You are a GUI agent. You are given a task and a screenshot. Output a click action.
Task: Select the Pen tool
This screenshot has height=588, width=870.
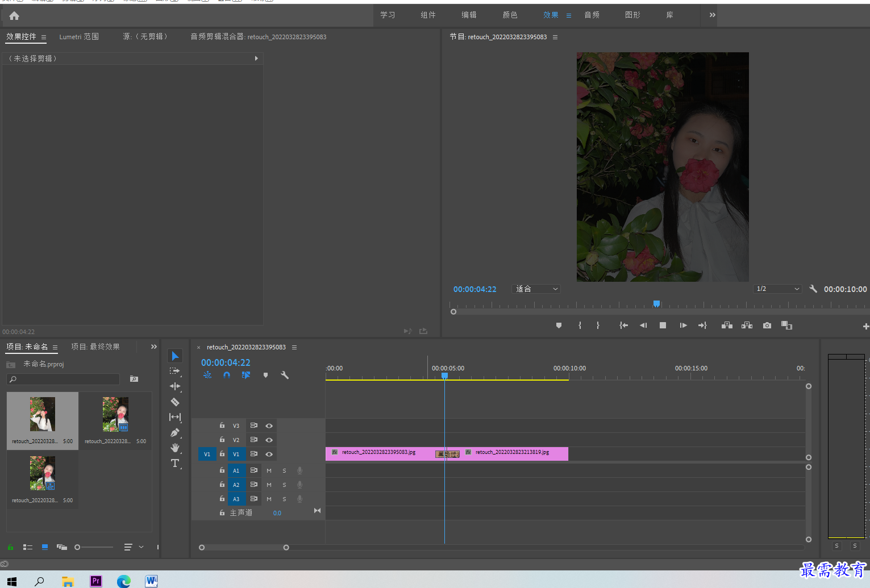[x=175, y=432]
